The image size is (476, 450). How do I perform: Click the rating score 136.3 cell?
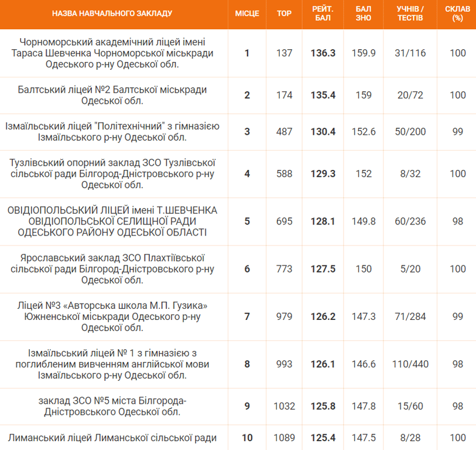323,53
